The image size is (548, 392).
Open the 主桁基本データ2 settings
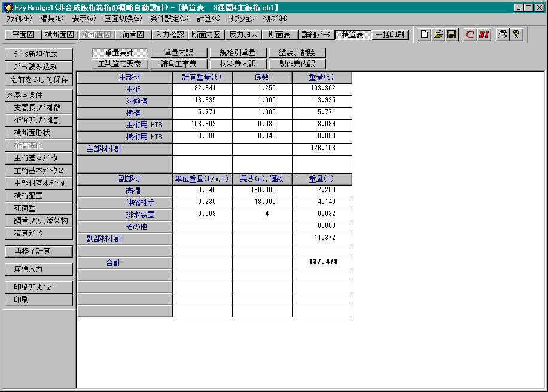39,171
